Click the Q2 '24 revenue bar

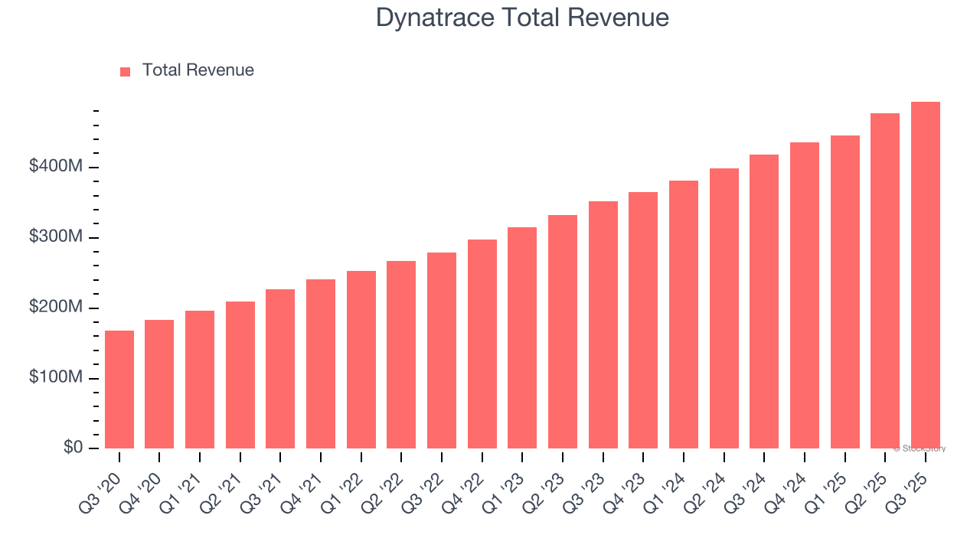point(725,306)
